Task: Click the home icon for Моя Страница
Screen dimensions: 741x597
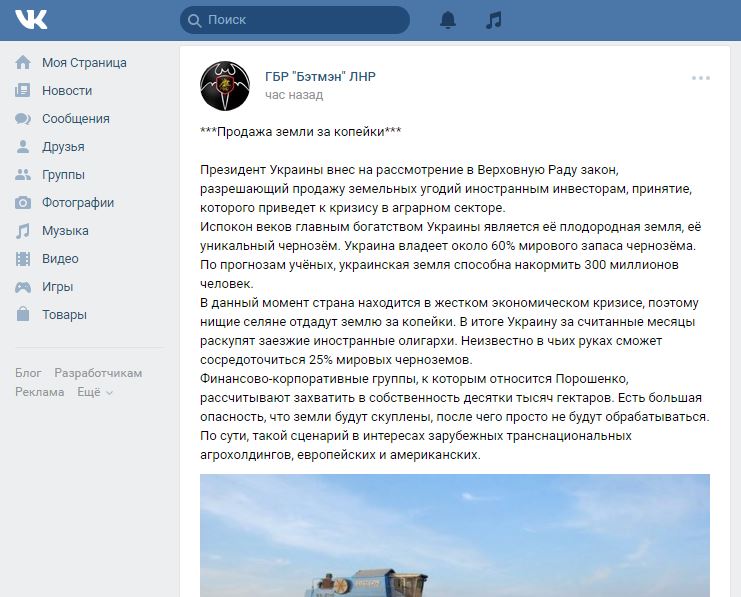Action: click(x=23, y=62)
